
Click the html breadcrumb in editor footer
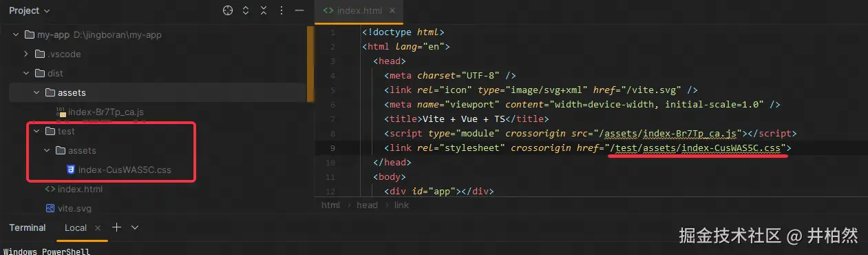coord(330,205)
